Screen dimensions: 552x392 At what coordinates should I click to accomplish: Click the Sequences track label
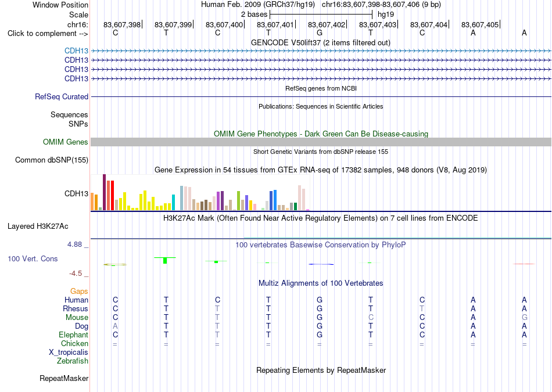pos(69,115)
